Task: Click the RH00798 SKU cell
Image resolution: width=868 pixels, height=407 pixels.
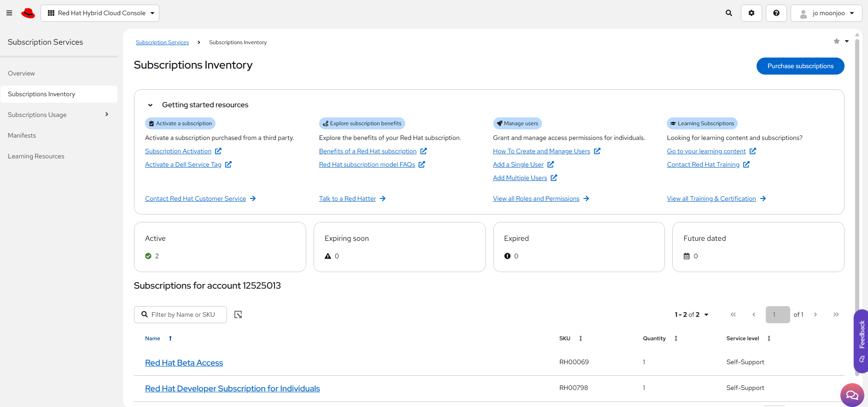Action: coord(573,388)
